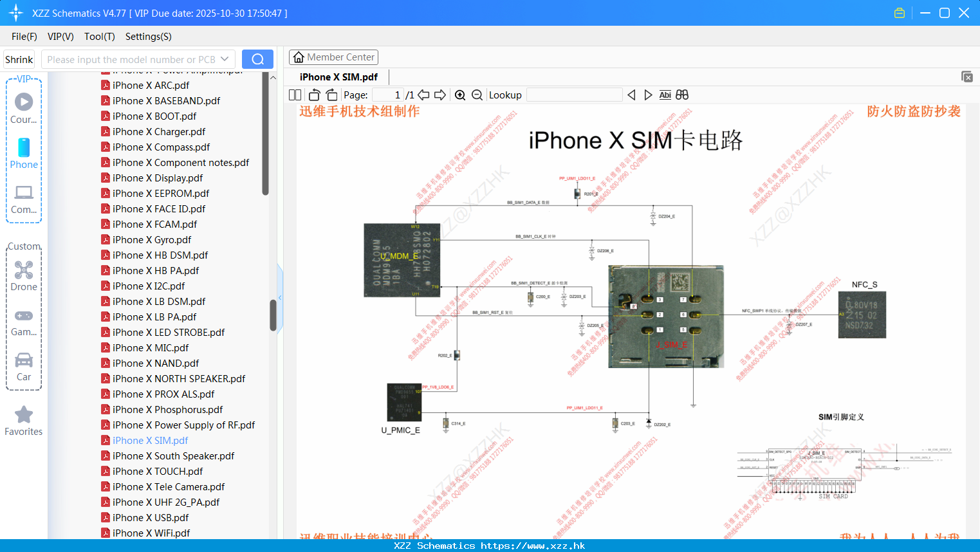The height and width of the screenshot is (552, 980).
Task: Go to the next page arrow
Action: 440,95
